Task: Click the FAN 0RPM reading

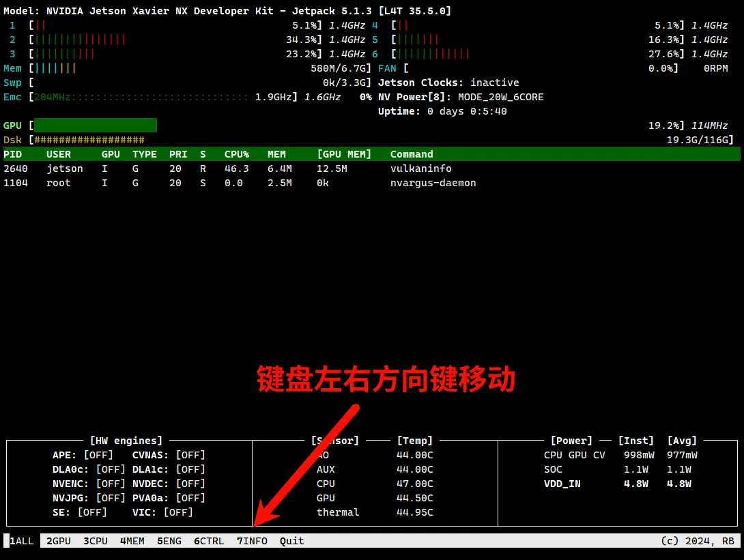Action: [715, 68]
